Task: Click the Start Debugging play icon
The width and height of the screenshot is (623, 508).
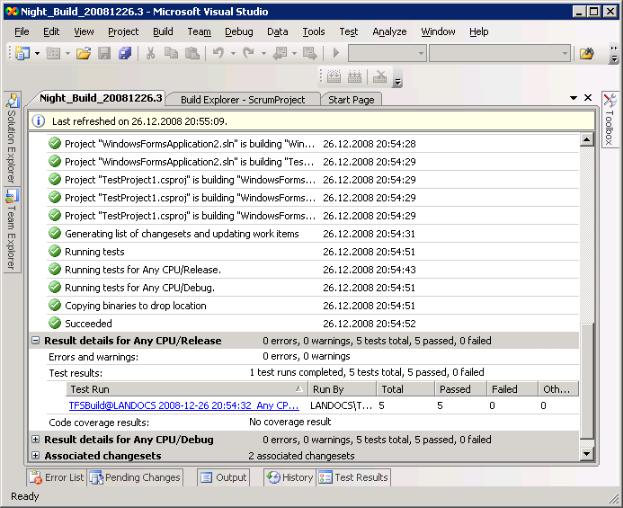Action: [336, 53]
